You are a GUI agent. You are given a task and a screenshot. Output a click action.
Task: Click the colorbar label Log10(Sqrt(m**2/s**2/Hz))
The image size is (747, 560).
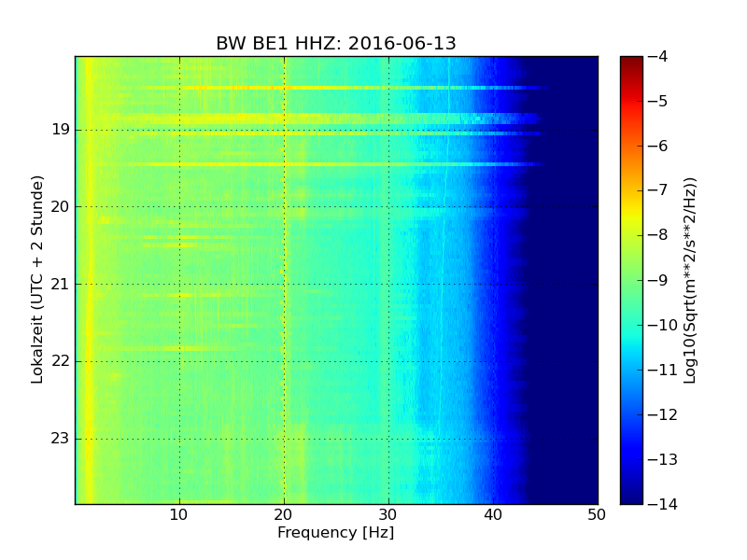tap(690, 281)
